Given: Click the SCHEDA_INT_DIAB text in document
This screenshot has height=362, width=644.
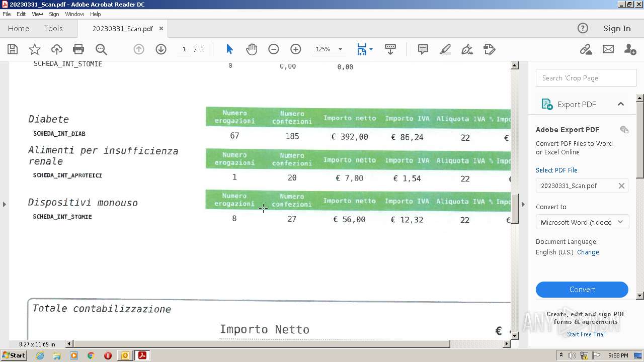Looking at the screenshot, I should (x=59, y=134).
